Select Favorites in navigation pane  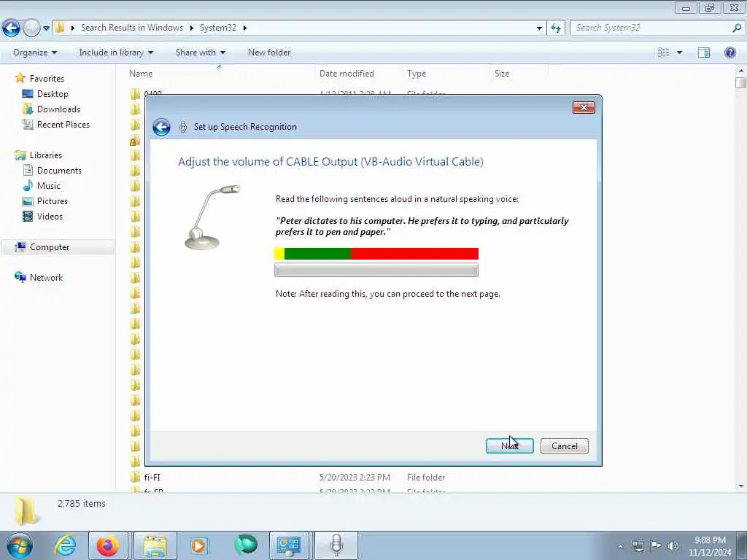pyautogui.click(x=47, y=79)
